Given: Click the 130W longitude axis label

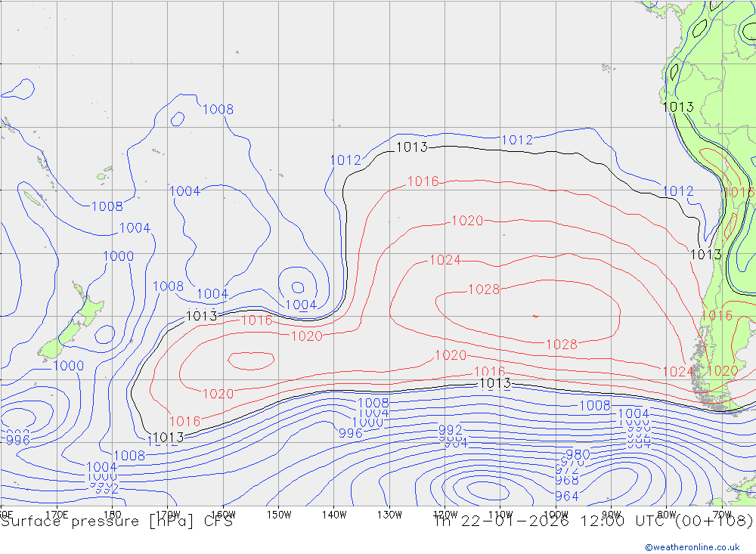Looking at the screenshot, I should point(389,515).
